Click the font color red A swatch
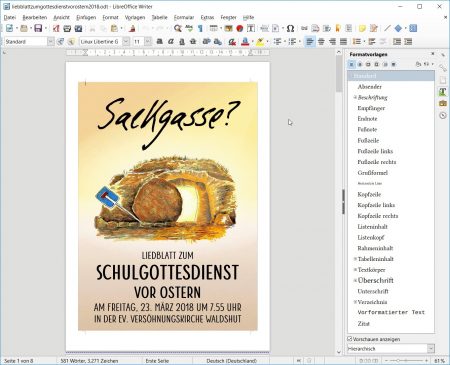Image resolution: width=450 pixels, height=365 pixels. [x=245, y=42]
